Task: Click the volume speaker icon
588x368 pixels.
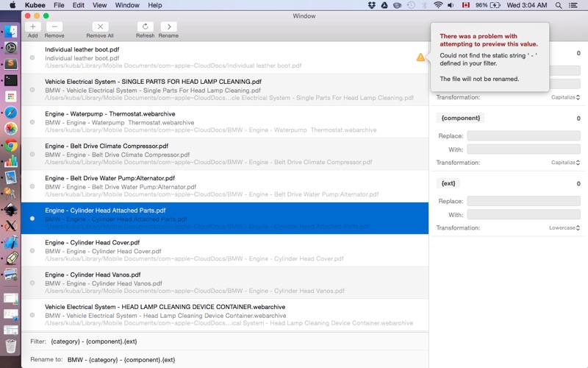Action: click(451, 5)
